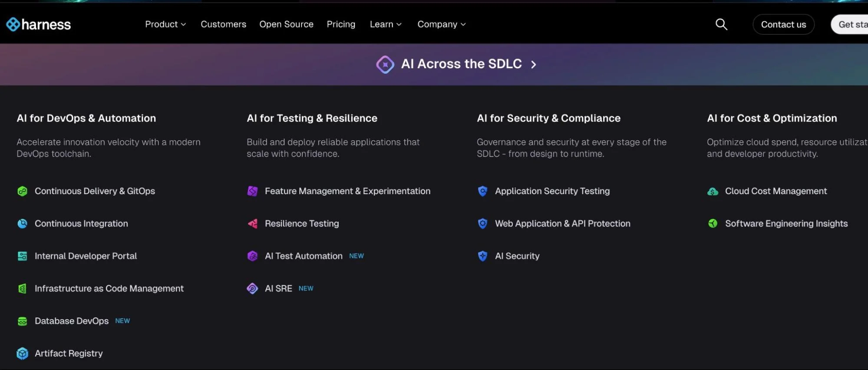The width and height of the screenshot is (868, 370).
Task: Open Application Security Testing link
Action: tap(552, 191)
